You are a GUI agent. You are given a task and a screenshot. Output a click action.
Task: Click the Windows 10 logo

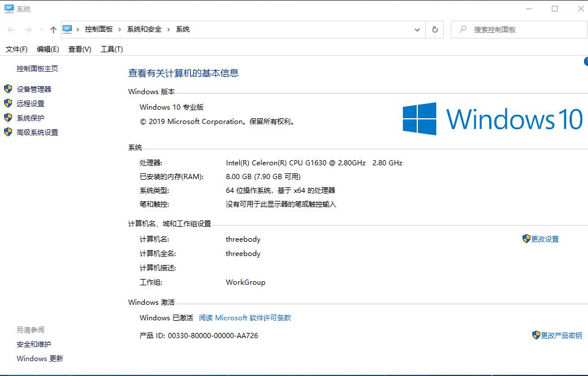click(x=493, y=119)
